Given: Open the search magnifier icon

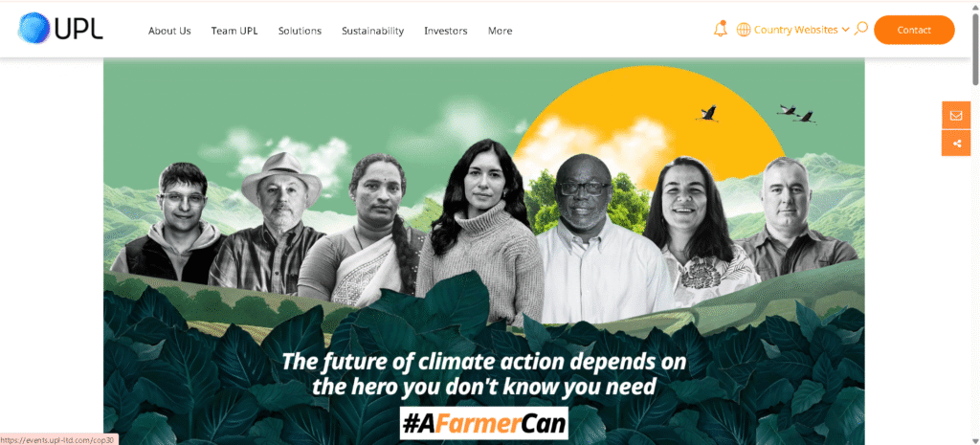Looking at the screenshot, I should pos(860,29).
